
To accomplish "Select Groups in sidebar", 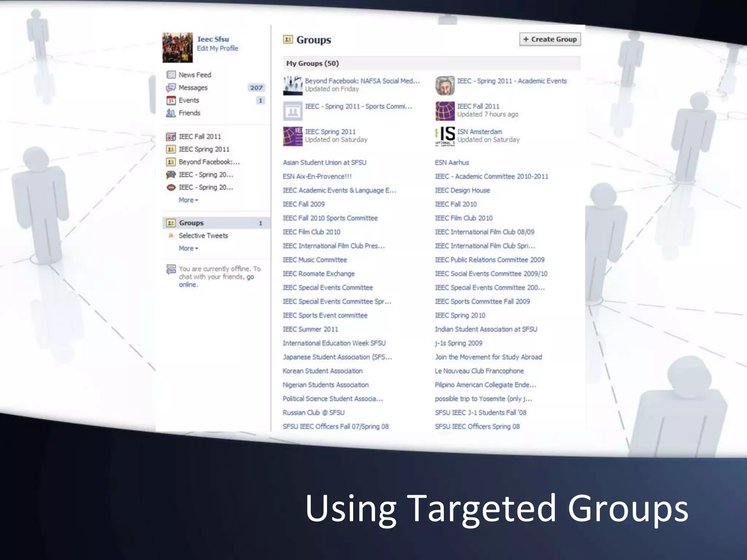I will tap(216, 223).
